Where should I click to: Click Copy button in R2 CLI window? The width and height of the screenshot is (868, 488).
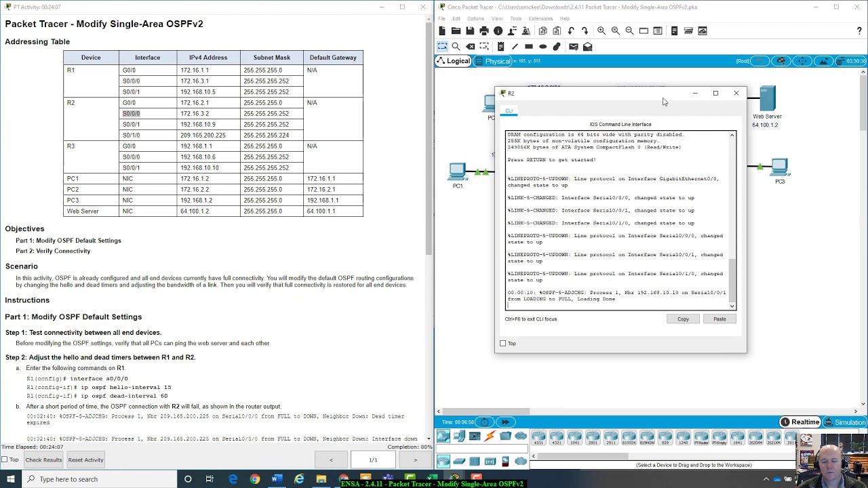pyautogui.click(x=683, y=319)
